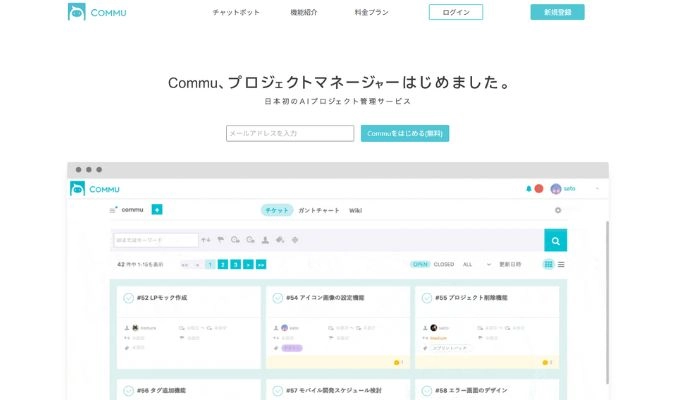The image size is (700, 400).
Task: Go to the first page with the << button
Action: [x=184, y=265]
